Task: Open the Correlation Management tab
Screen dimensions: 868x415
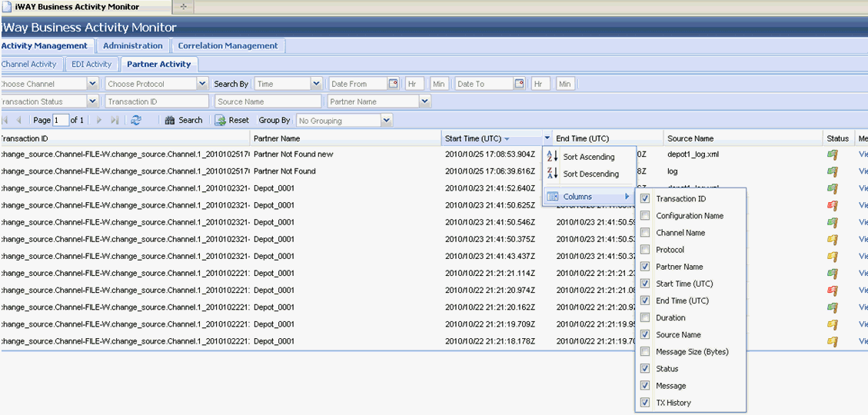Action: pyautogui.click(x=228, y=46)
